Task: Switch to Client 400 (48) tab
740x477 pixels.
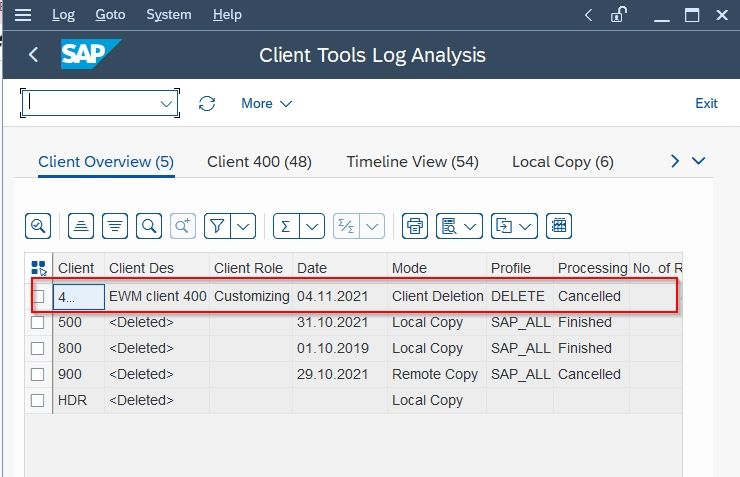Action: tap(259, 162)
